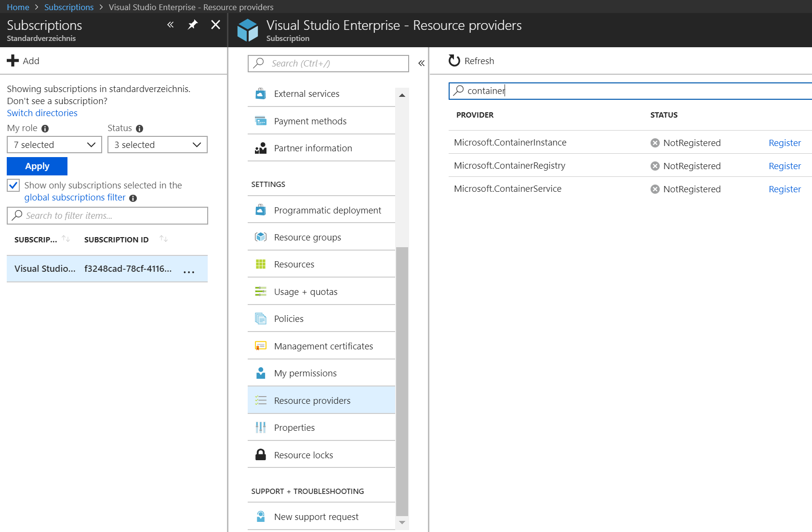Focus the Search to filter items field

[x=107, y=215]
